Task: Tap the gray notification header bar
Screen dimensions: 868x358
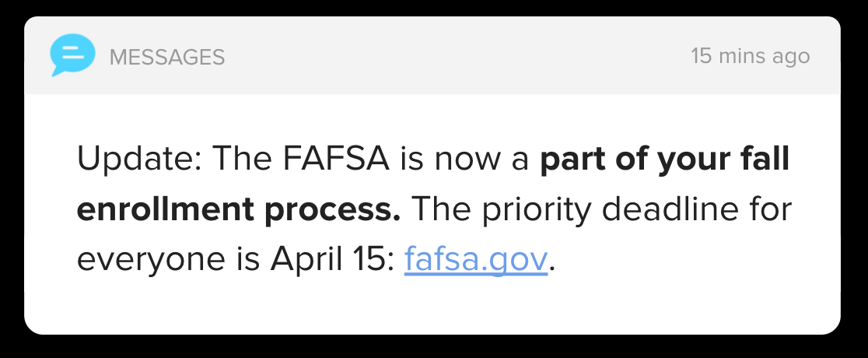Action: (x=432, y=54)
